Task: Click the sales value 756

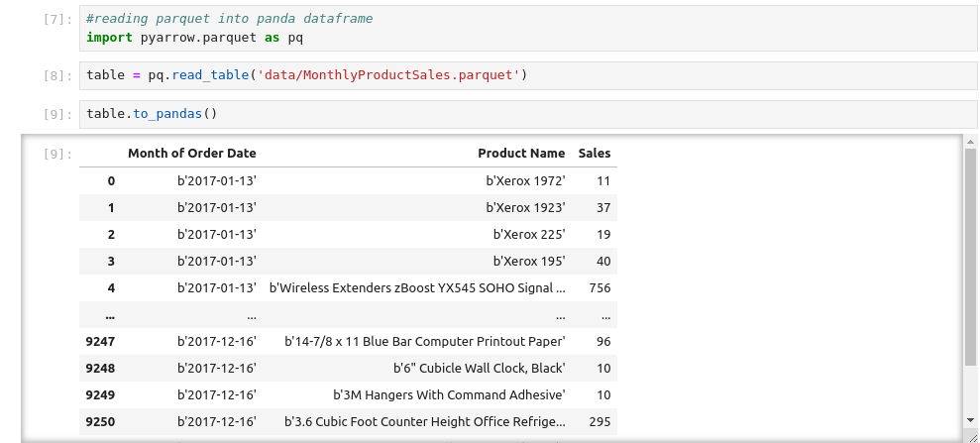Action: point(599,288)
